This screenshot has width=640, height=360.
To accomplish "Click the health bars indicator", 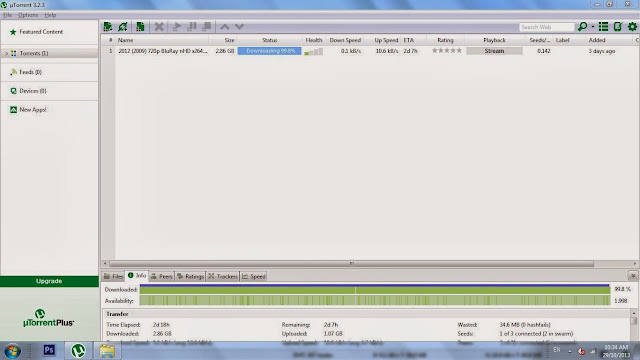I will 313,51.
